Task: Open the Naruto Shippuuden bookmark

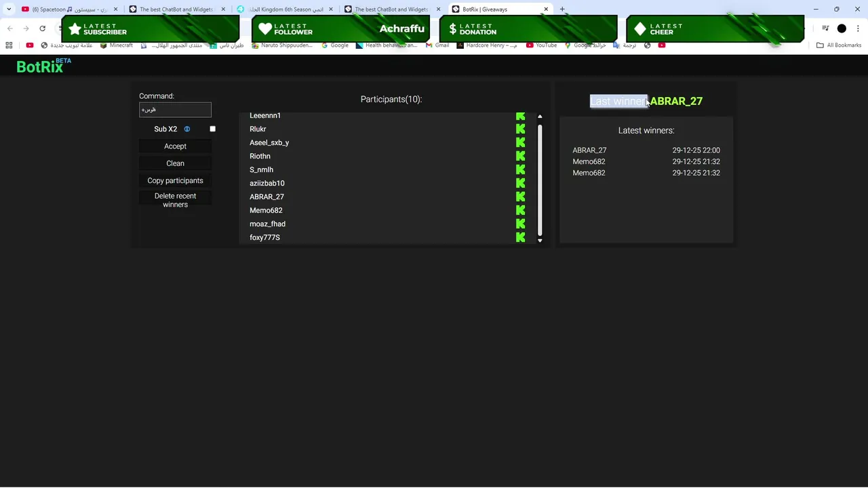Action: [282, 45]
